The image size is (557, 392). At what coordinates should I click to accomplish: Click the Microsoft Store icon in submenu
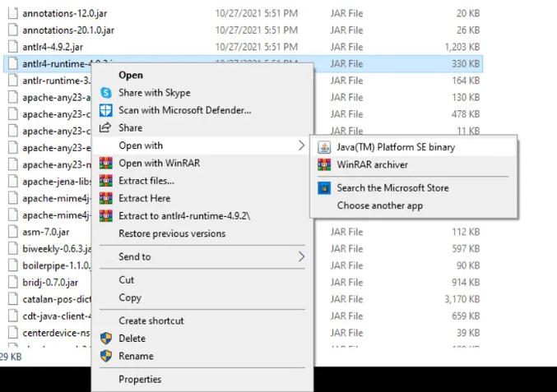click(324, 188)
